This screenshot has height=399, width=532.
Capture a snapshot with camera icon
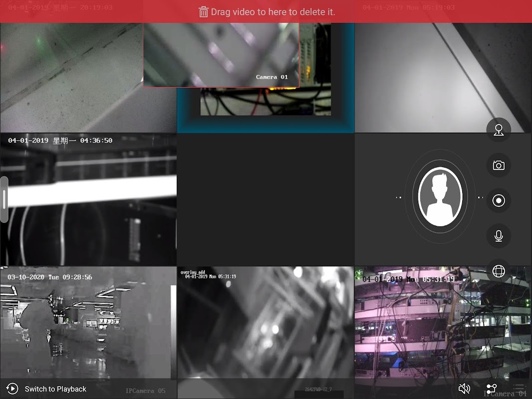499,165
